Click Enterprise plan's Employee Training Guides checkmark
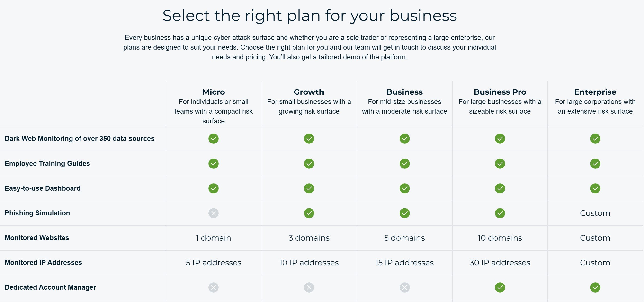The width and height of the screenshot is (644, 302). (x=595, y=163)
